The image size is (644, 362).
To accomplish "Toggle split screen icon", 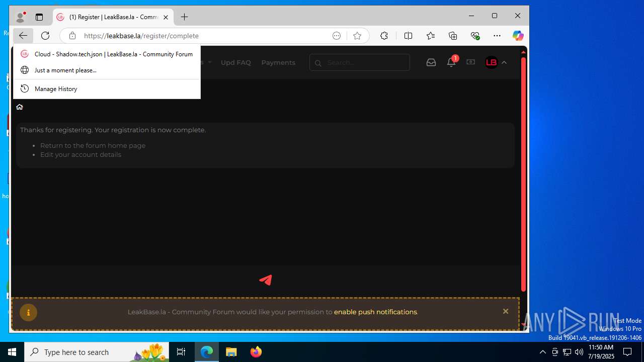I will (408, 36).
